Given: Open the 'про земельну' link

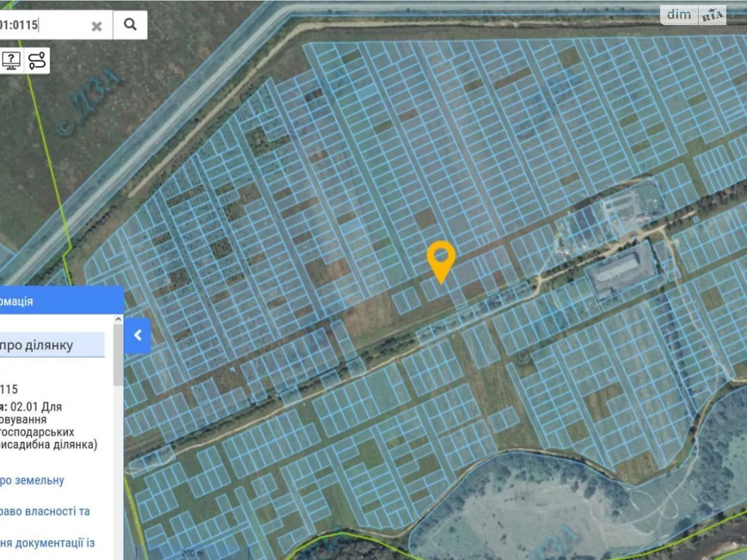Looking at the screenshot, I should (x=32, y=480).
